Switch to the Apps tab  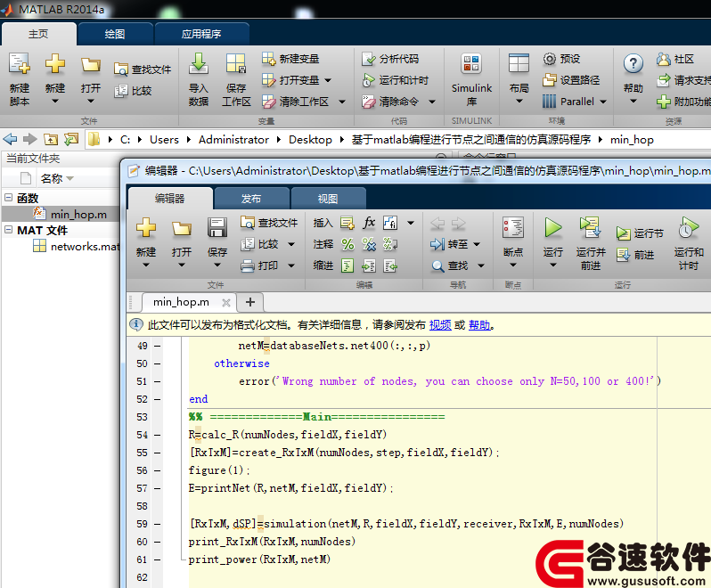pyautogui.click(x=201, y=34)
